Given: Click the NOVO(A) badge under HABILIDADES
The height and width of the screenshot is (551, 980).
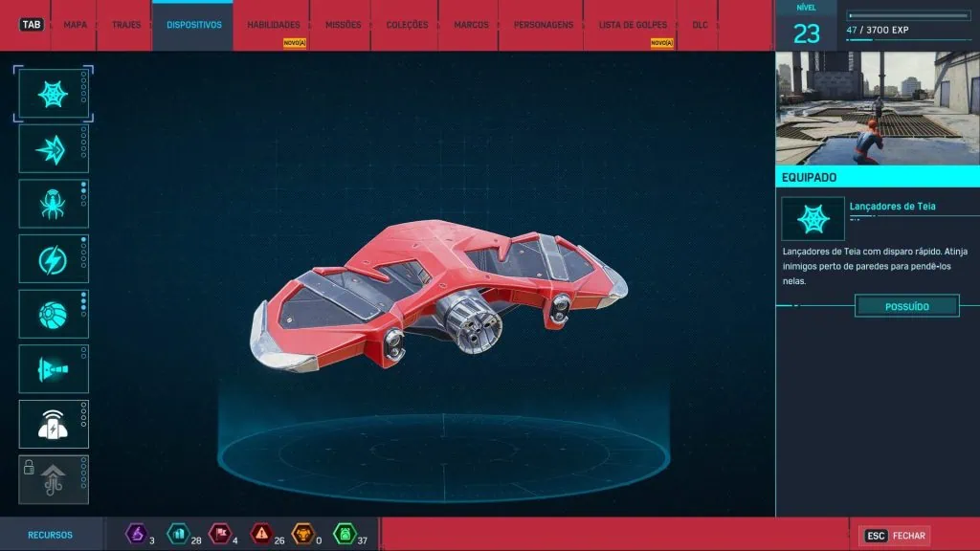Looking at the screenshot, I should pyautogui.click(x=295, y=42).
